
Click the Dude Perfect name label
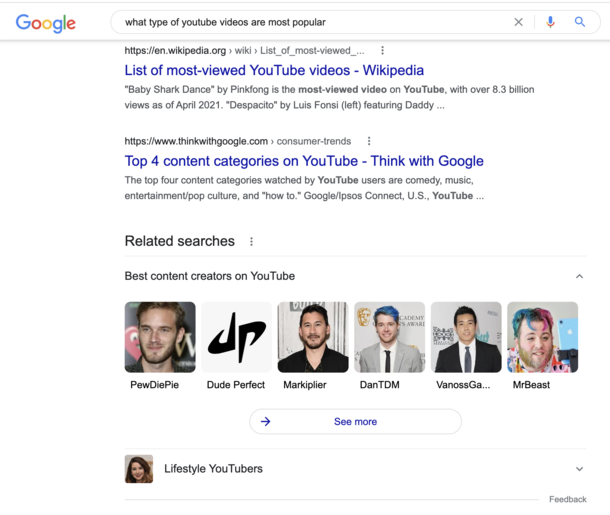tap(236, 385)
